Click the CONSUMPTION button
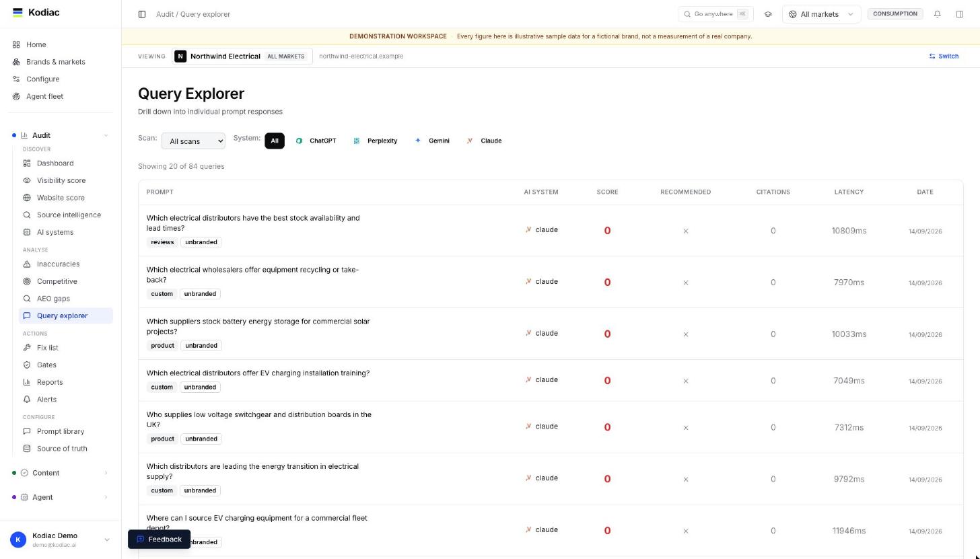980x559 pixels. point(895,13)
